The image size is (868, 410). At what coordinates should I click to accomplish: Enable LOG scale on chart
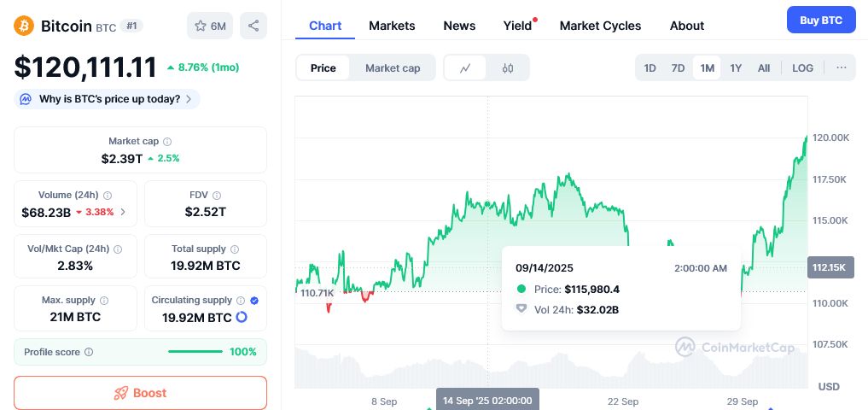pyautogui.click(x=802, y=68)
